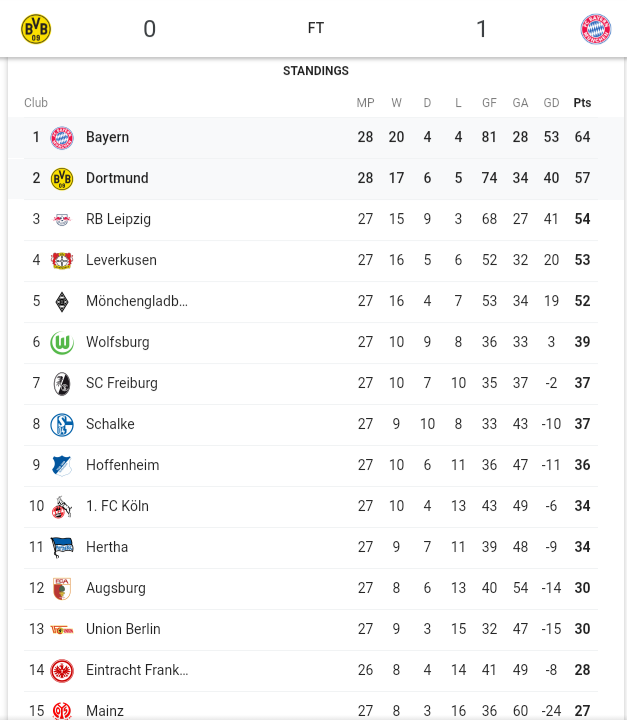627x720 pixels.
Task: Click the Mönchengladbach diamond logo
Action: [62, 302]
